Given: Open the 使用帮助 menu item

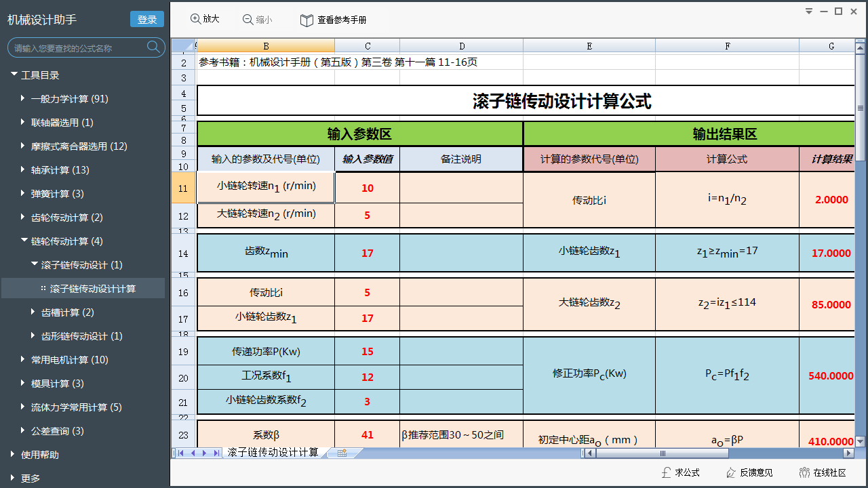Looking at the screenshot, I should pos(39,455).
